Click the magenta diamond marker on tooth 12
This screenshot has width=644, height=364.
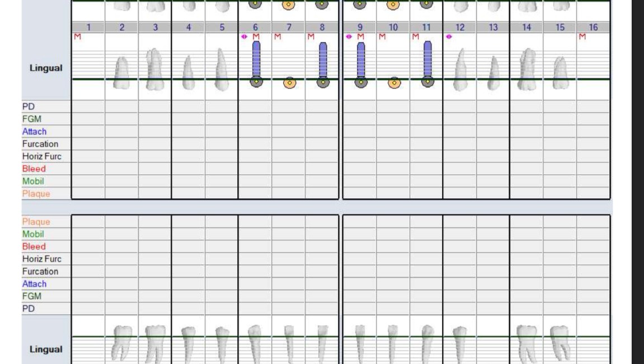click(x=449, y=36)
